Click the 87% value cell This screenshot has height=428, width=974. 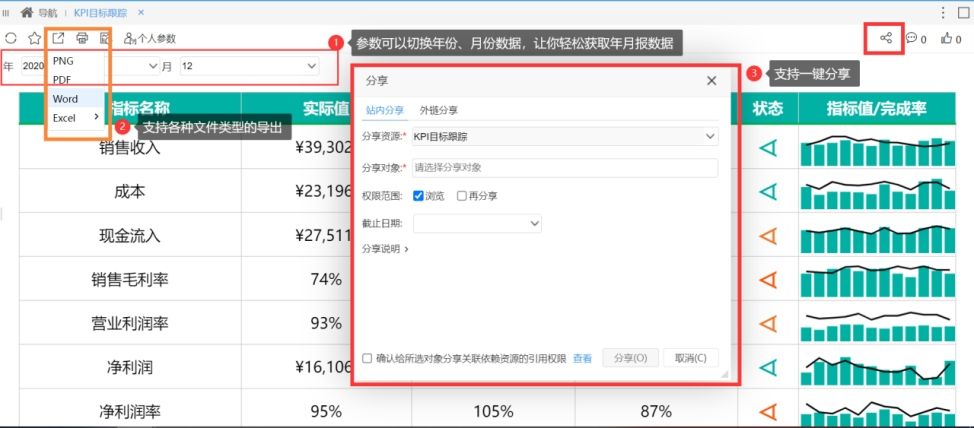[656, 412]
